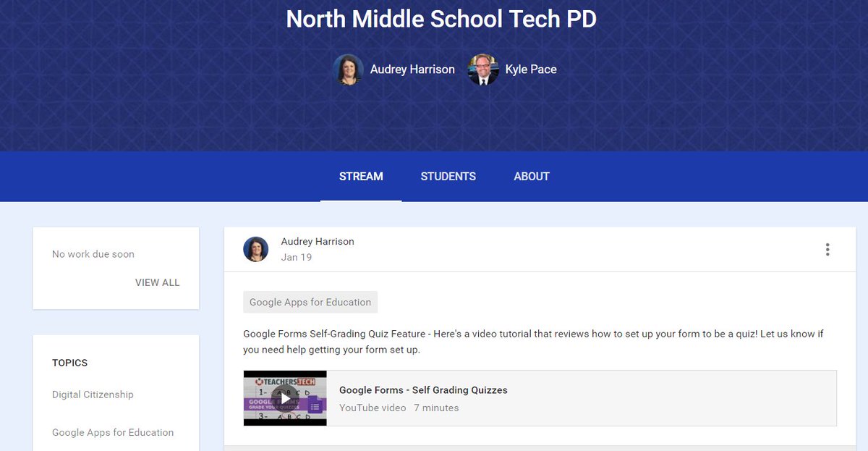Image resolution: width=868 pixels, height=451 pixels.
Task: Click the post author's profile picture
Action: pos(255,249)
